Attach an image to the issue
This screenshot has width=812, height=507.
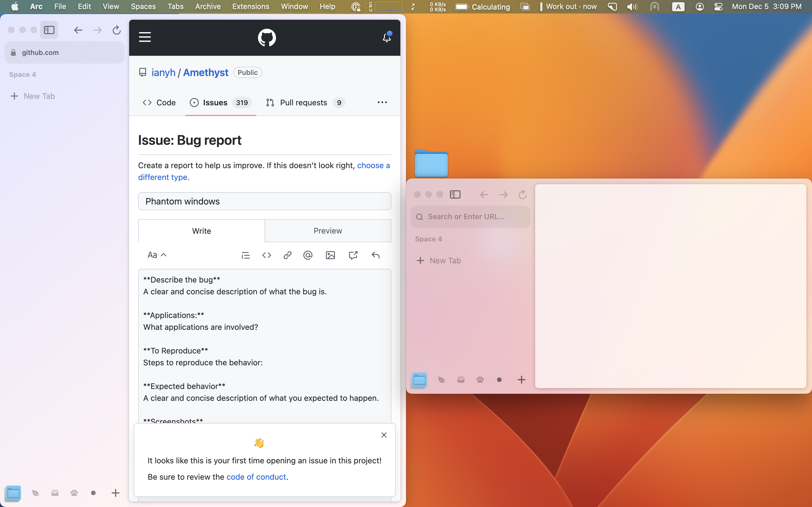click(330, 255)
